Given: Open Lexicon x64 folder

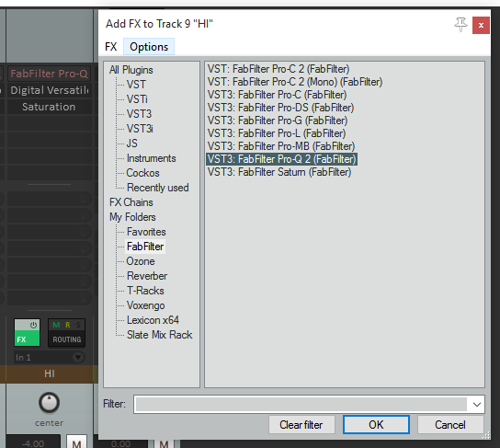Looking at the screenshot, I should 153,320.
